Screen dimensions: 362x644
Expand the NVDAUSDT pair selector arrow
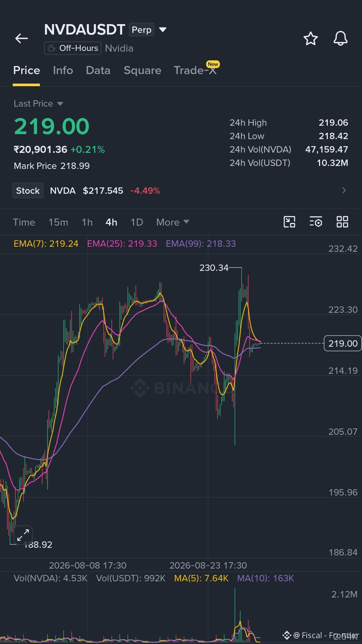point(163,30)
